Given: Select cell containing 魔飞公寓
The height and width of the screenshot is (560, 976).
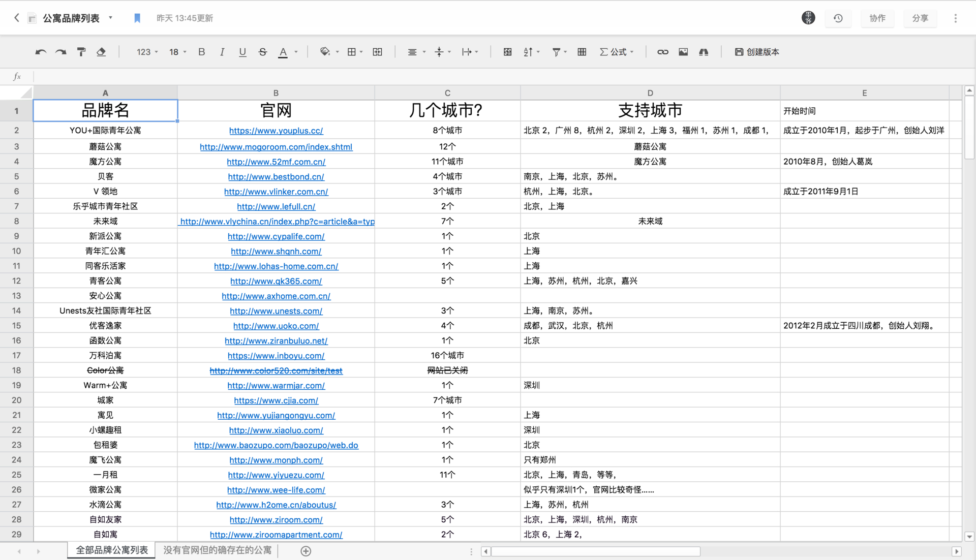Looking at the screenshot, I should (105, 460).
